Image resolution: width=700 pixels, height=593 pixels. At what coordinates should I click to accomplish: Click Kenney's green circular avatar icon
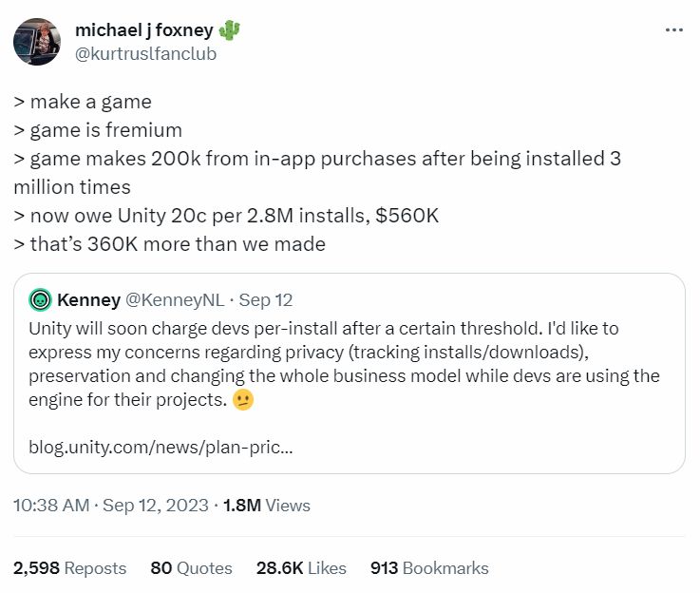coord(40,299)
